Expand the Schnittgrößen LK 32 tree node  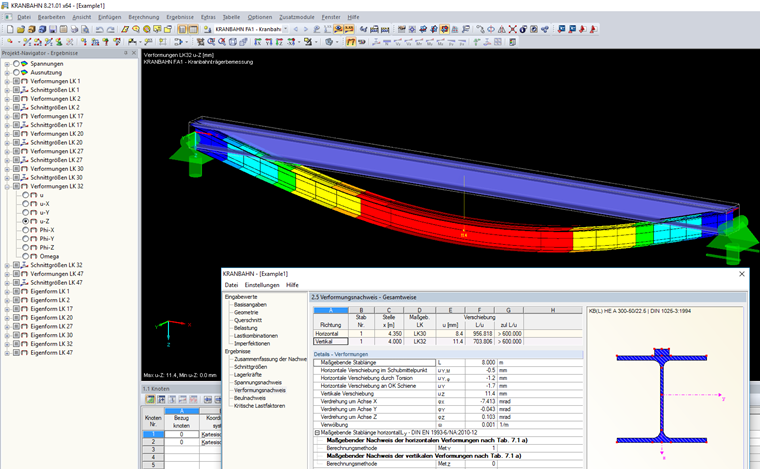7,265
